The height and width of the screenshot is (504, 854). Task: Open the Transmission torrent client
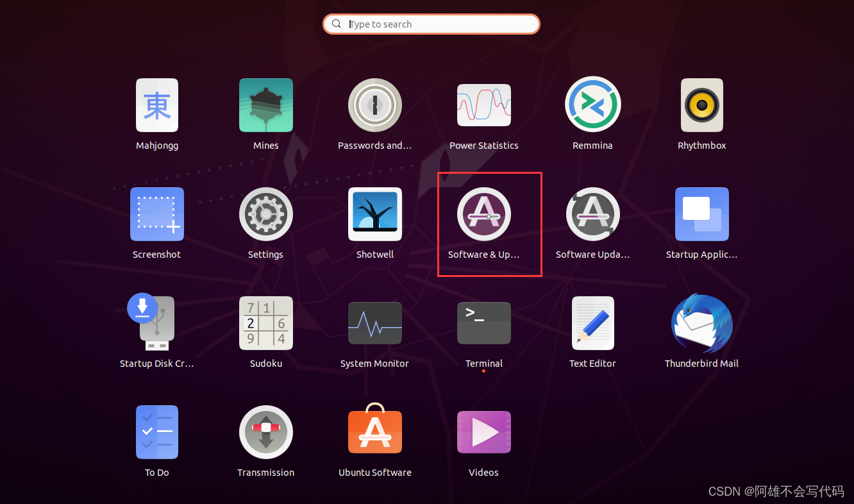coord(266,432)
